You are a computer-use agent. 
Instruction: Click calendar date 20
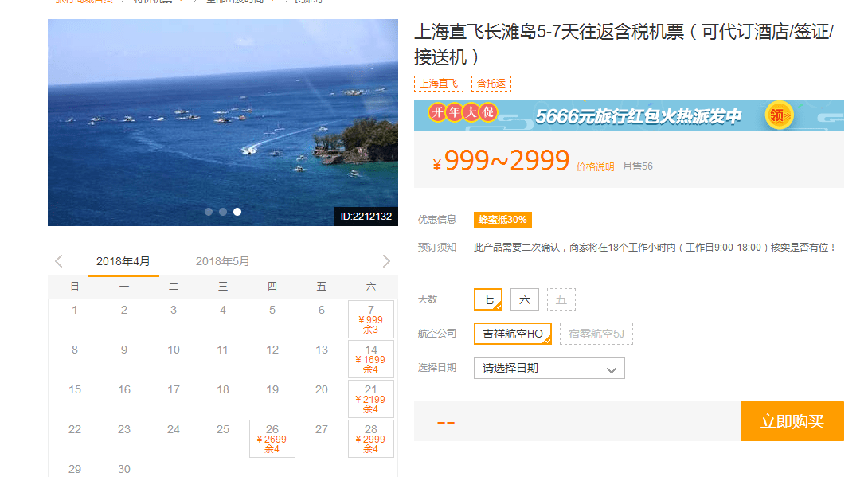point(322,389)
